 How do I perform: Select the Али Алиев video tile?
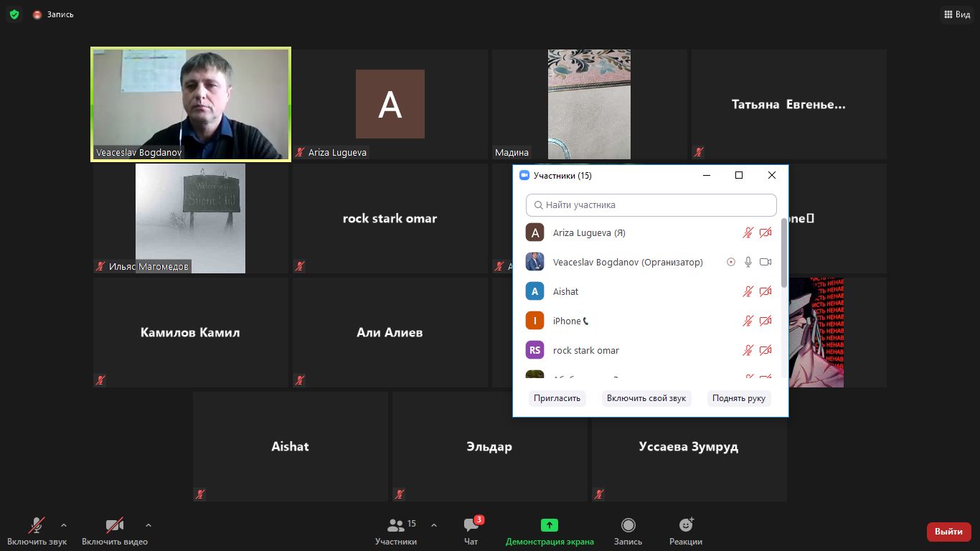click(x=390, y=332)
